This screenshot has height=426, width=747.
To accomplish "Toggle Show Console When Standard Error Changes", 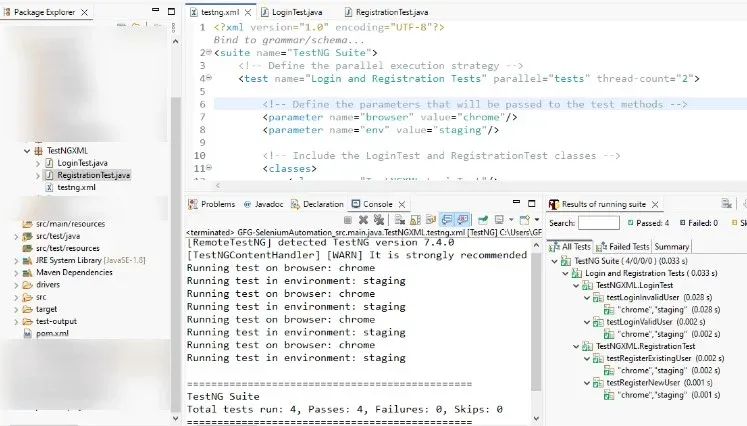I will pyautogui.click(x=463, y=220).
